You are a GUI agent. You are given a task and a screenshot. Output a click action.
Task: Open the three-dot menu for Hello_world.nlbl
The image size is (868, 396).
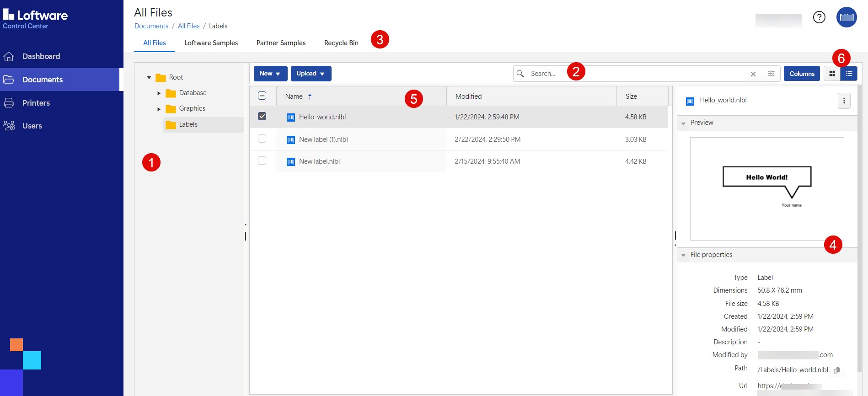click(x=844, y=101)
